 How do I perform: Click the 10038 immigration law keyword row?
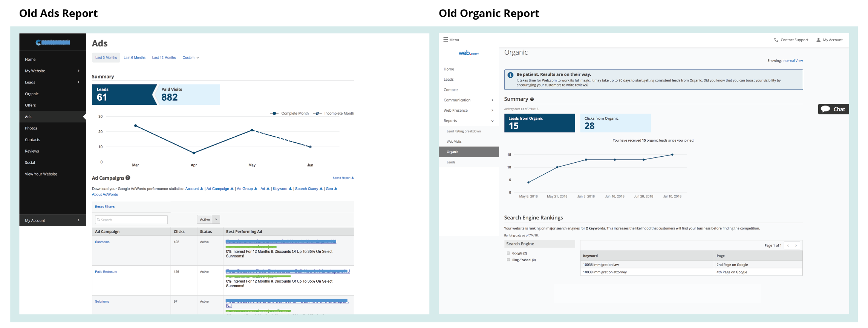[691, 265]
